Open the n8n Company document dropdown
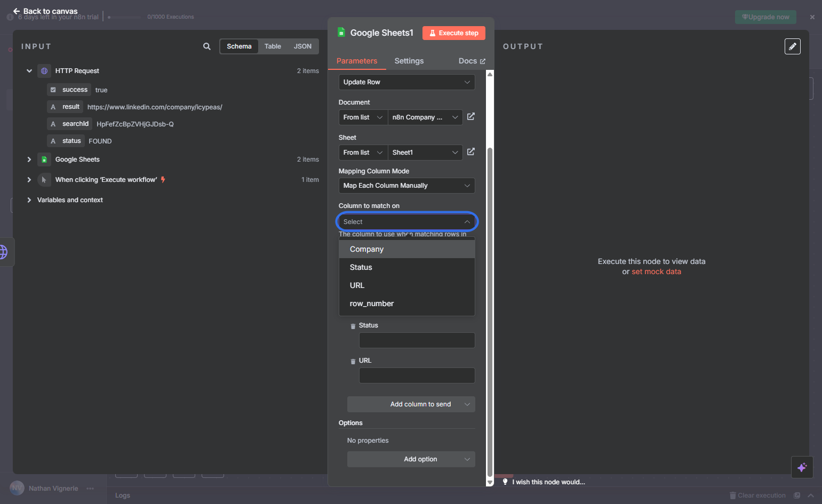This screenshot has height=504, width=822. (425, 117)
